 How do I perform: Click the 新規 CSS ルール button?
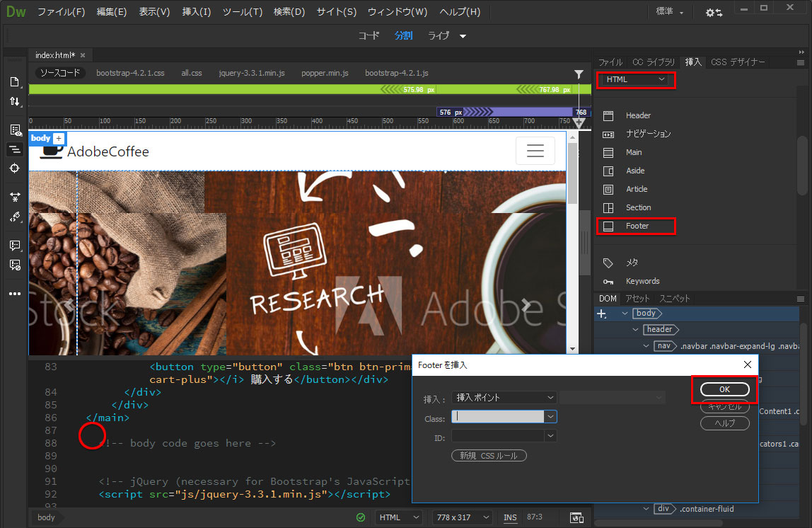point(489,455)
